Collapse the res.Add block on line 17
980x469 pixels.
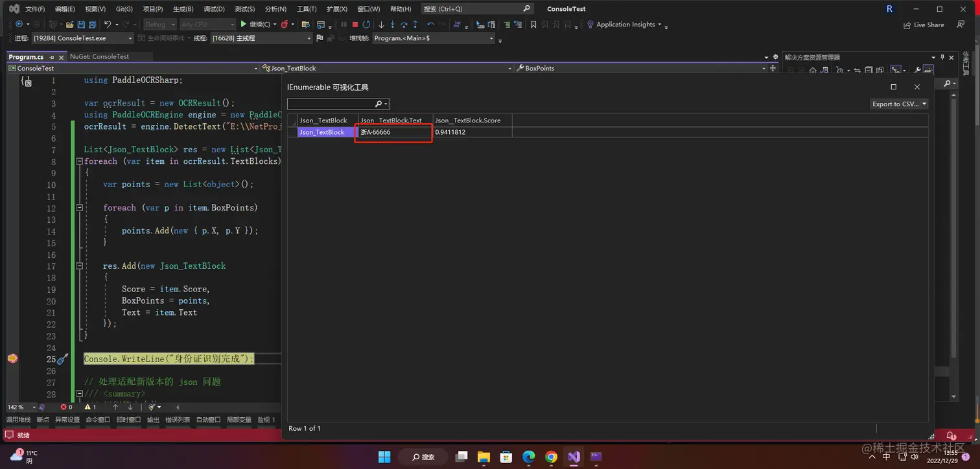[x=79, y=266]
